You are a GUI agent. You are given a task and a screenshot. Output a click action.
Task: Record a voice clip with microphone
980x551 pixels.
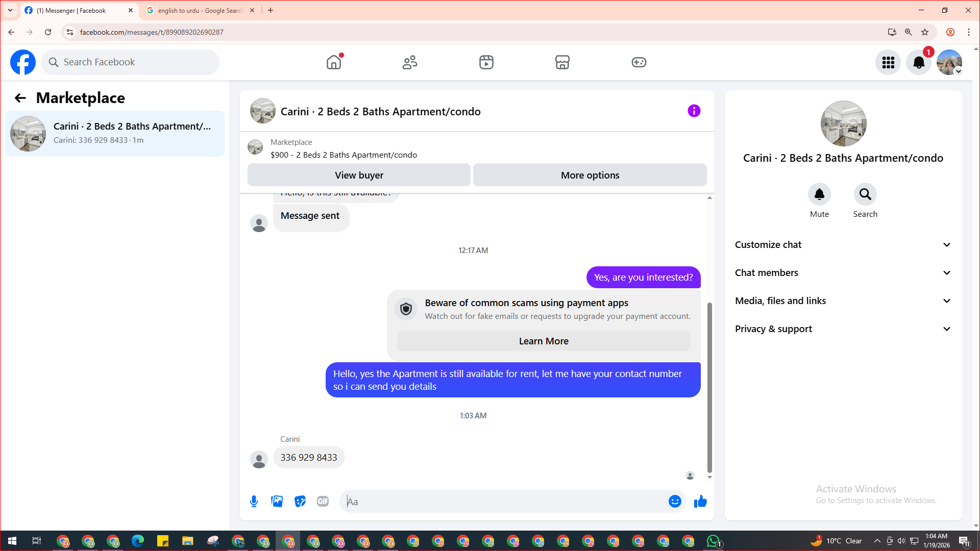(254, 502)
